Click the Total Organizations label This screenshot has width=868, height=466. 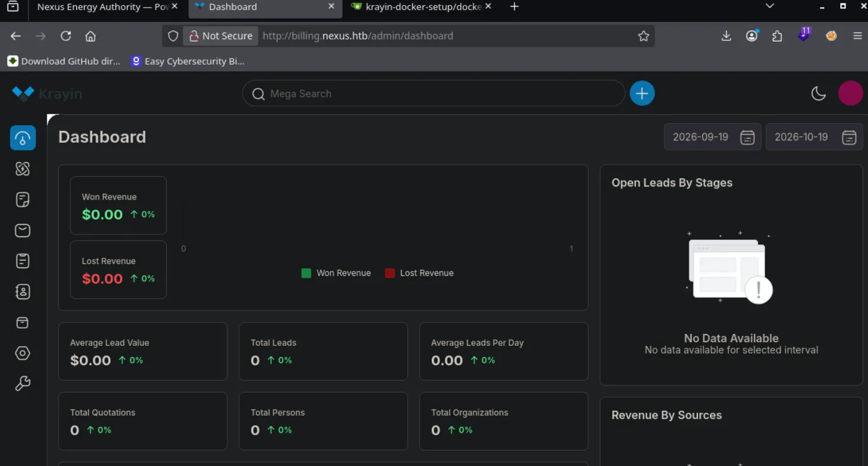(x=470, y=413)
